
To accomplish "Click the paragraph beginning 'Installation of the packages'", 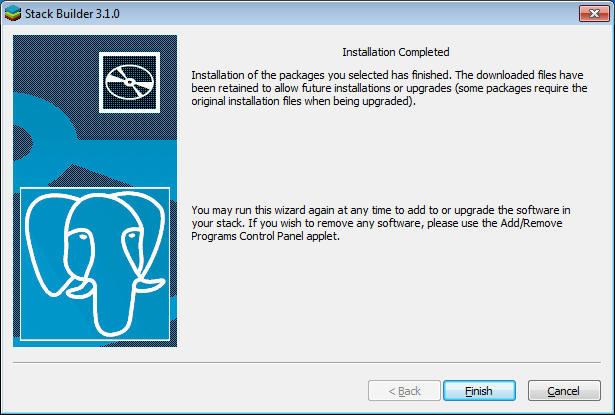I will click(389, 88).
